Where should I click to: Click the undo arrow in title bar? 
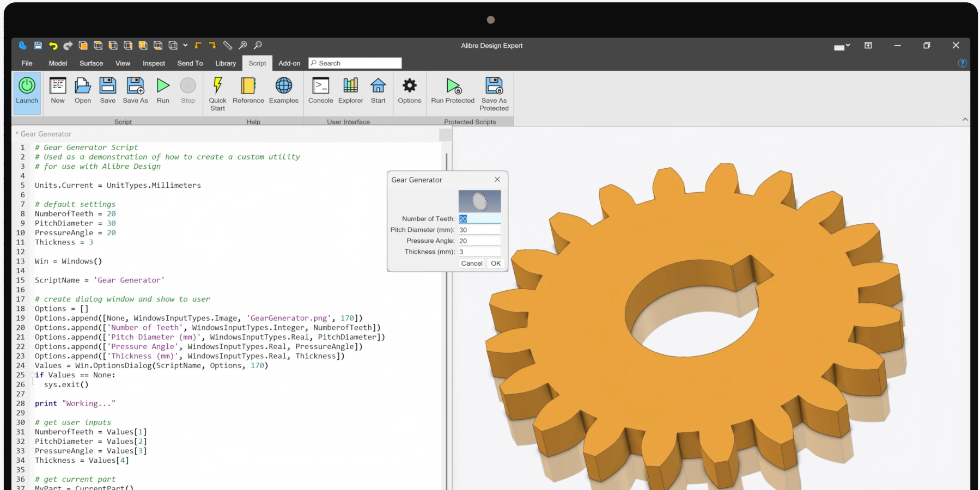(53, 45)
